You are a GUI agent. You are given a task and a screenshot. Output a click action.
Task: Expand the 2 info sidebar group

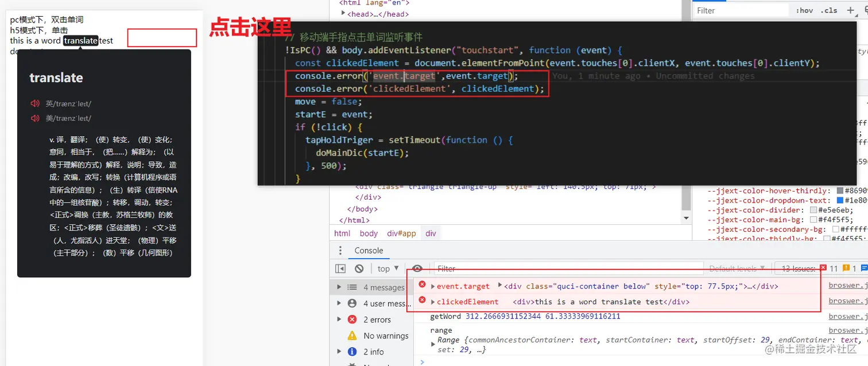point(339,351)
